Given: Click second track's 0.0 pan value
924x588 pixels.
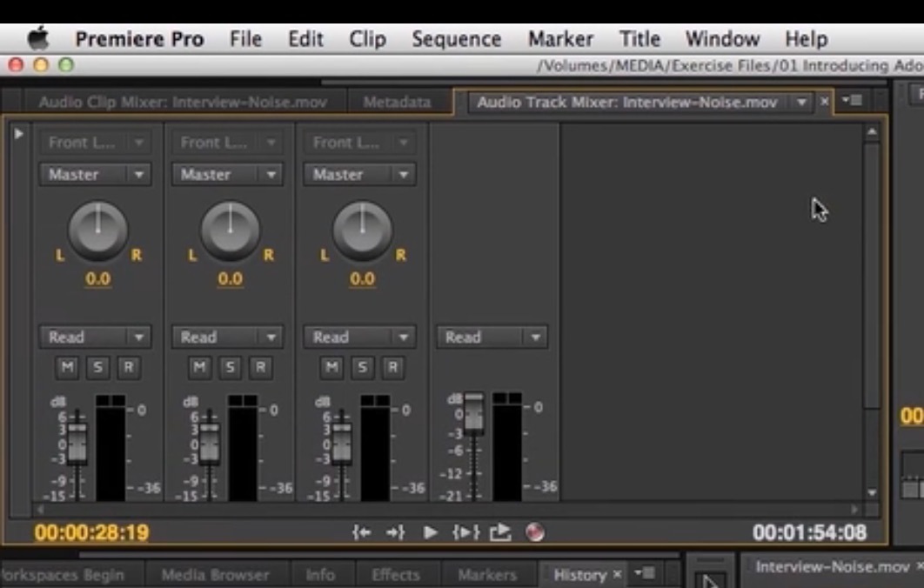Looking at the screenshot, I should tap(230, 278).
